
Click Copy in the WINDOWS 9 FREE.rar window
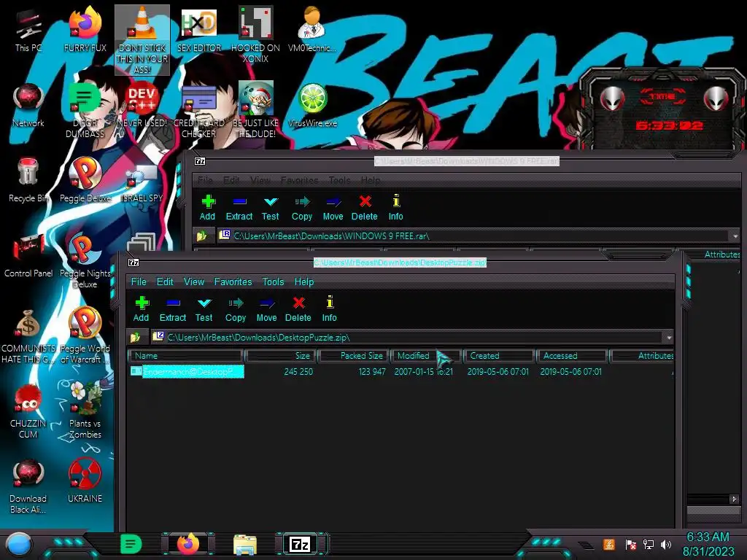click(x=301, y=208)
